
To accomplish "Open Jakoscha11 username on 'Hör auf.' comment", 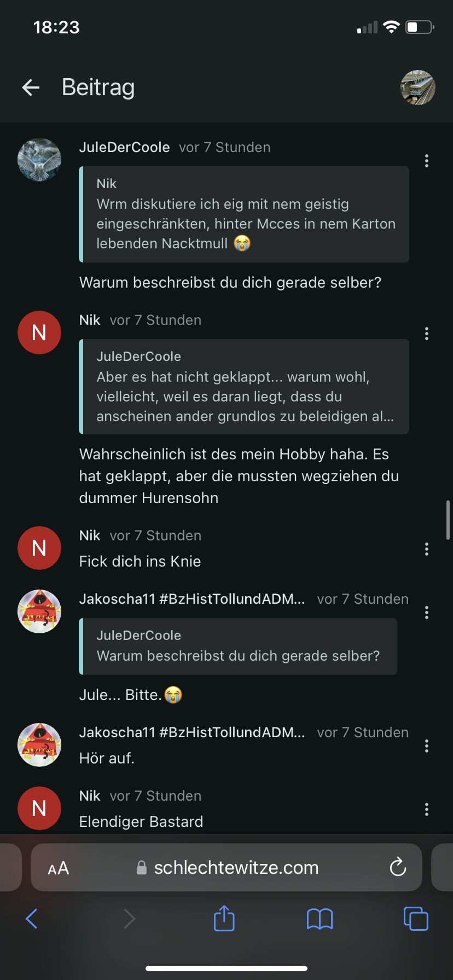I will pos(192,732).
